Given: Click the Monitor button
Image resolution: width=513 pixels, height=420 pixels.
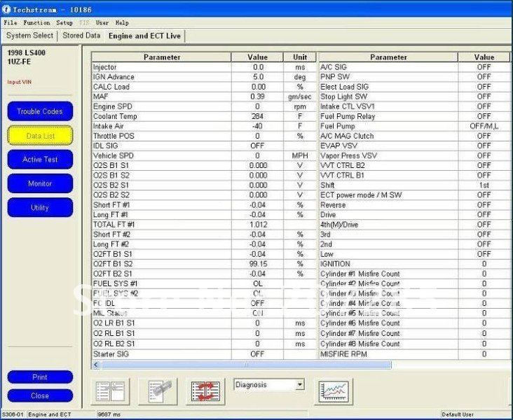Looking at the screenshot, I should point(40,183).
